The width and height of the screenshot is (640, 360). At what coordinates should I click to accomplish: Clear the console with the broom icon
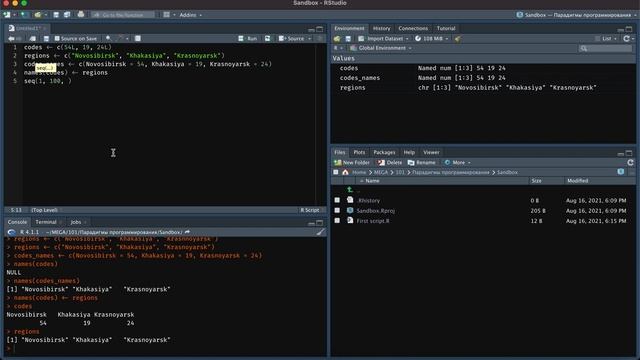(320, 232)
